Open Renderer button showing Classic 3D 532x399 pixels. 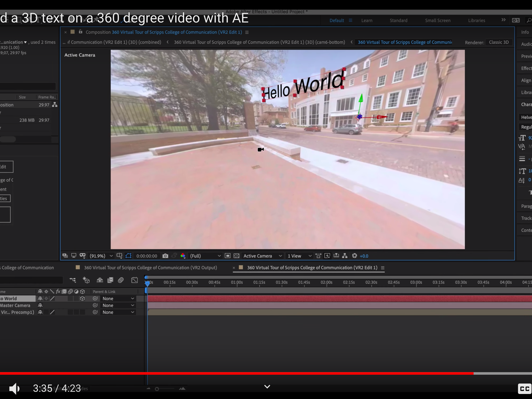(499, 42)
